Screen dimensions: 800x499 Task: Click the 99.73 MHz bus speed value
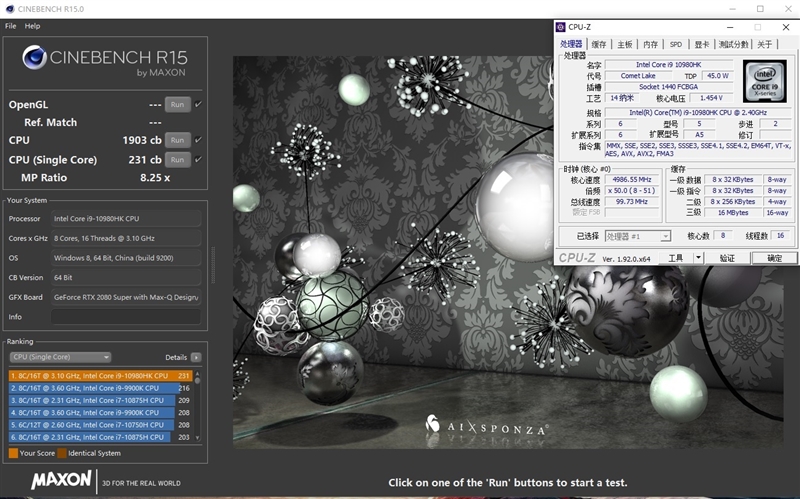point(632,202)
